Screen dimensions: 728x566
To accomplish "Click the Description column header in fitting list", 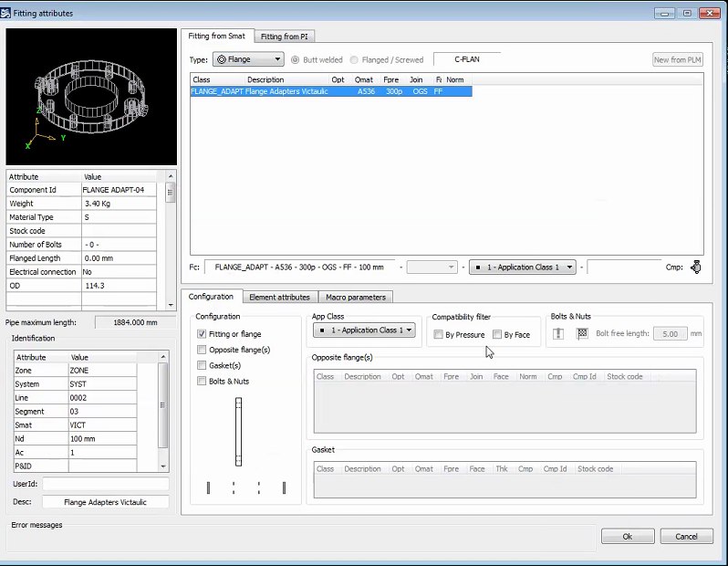I will (265, 79).
